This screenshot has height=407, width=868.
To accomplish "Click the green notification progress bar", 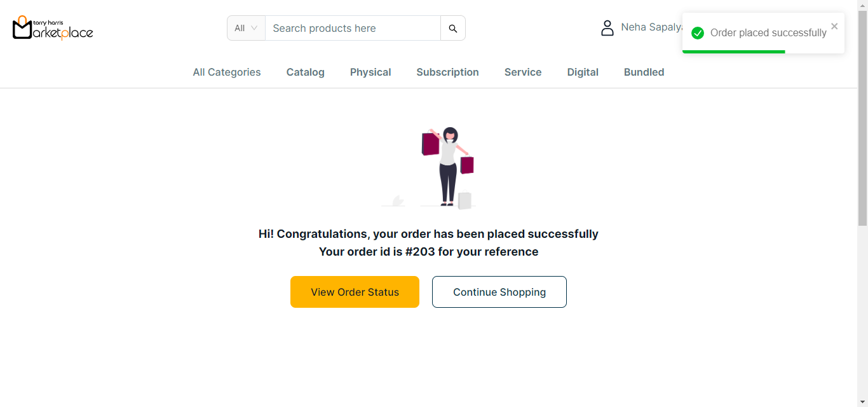I will (x=733, y=52).
